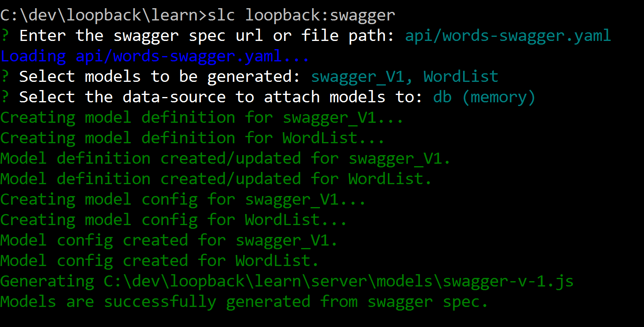
Task: Click 'Model config created for WordList.' line
Action: pos(160,261)
